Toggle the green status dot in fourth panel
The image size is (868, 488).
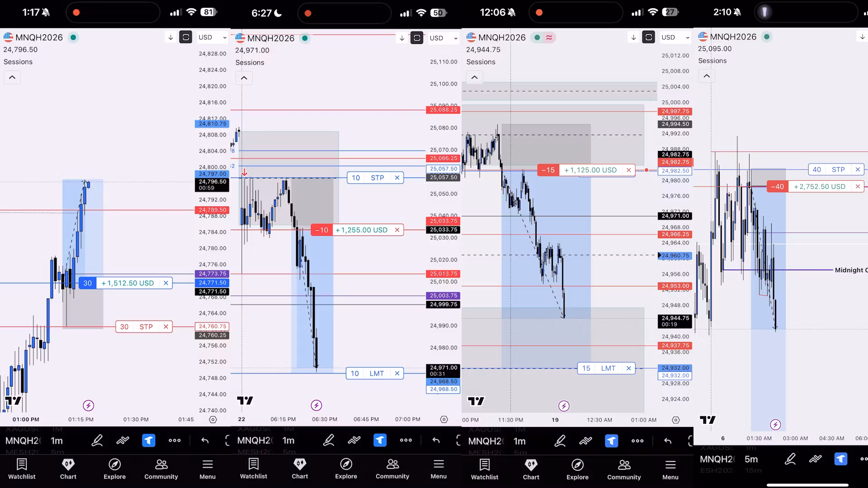pyautogui.click(x=767, y=37)
